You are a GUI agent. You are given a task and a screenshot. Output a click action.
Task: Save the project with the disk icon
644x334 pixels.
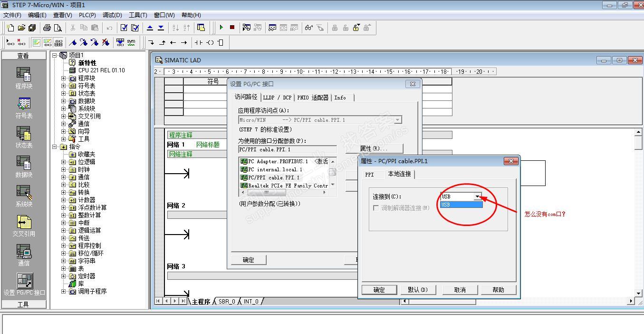(32, 28)
